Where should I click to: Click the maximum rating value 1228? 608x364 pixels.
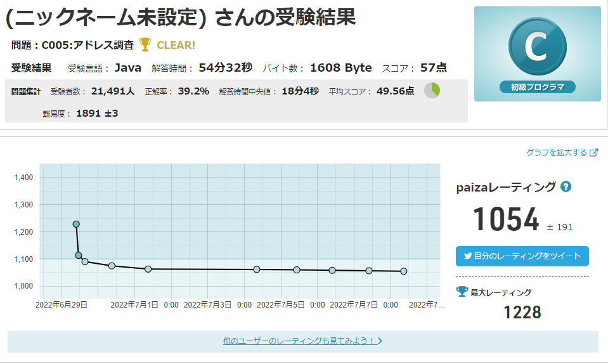522,312
